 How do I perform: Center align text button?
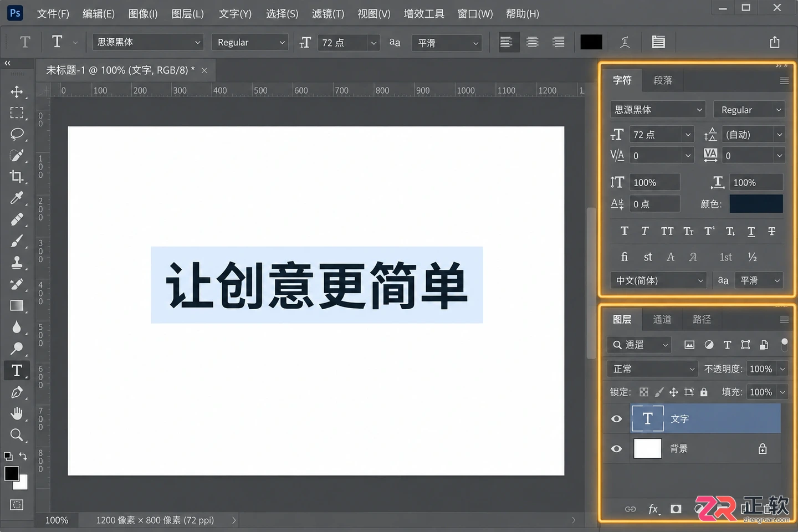(x=532, y=42)
